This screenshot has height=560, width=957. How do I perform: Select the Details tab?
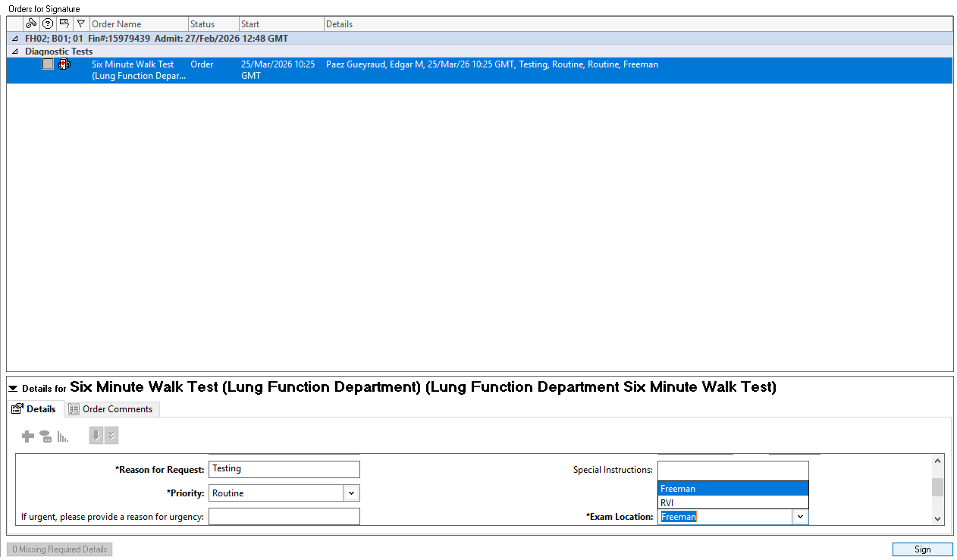click(34, 409)
